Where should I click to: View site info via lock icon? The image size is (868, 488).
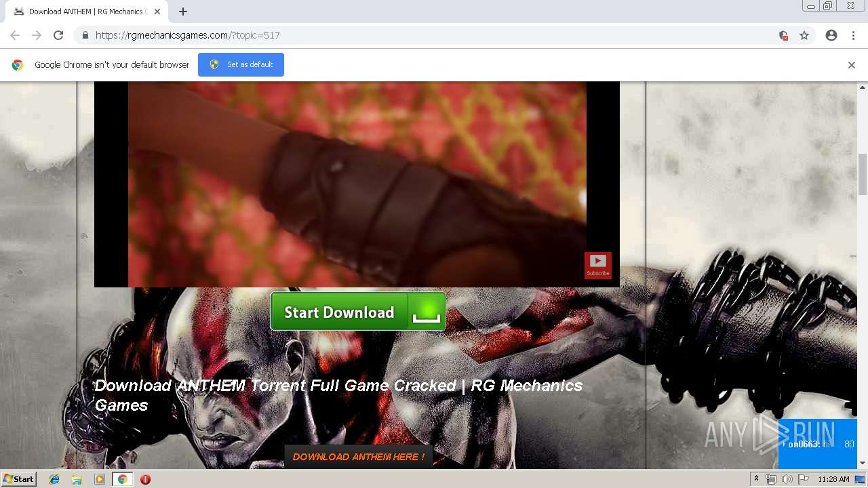[85, 35]
